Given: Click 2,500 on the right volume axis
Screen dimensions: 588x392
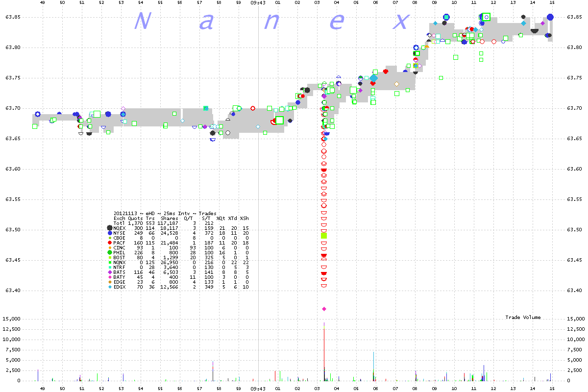Looking at the screenshot, I should (574, 370).
